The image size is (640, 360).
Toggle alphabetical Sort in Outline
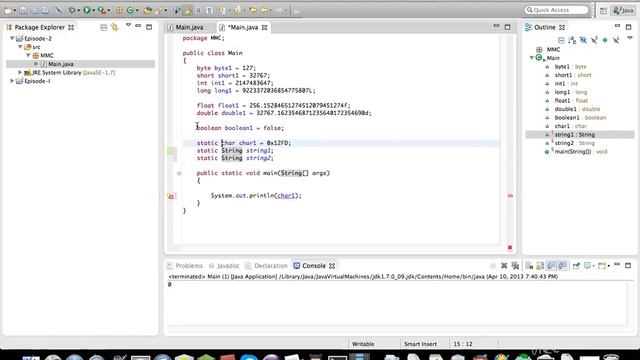(x=572, y=40)
